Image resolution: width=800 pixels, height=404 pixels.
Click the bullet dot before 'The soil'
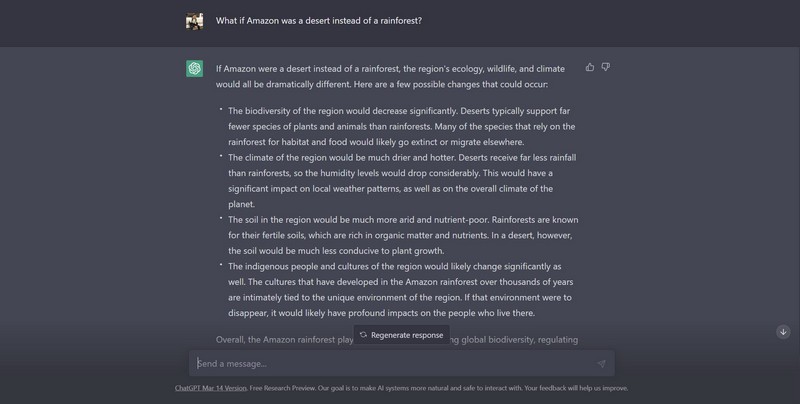(x=221, y=219)
